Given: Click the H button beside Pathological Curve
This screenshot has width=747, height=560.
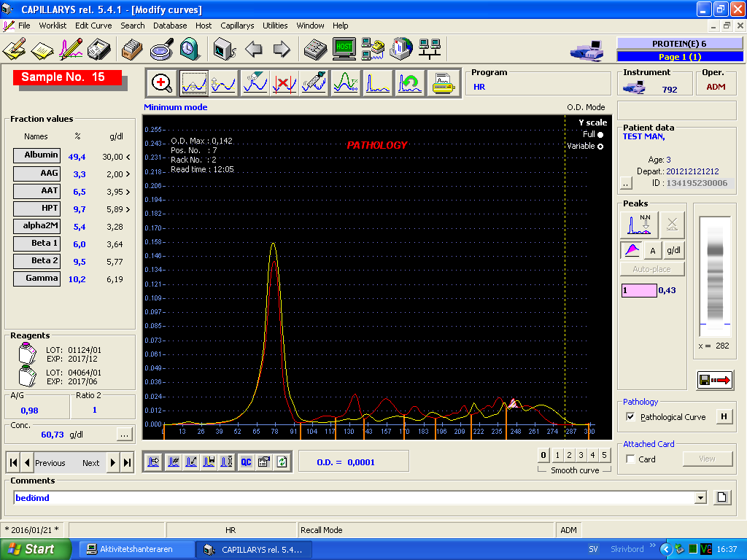Looking at the screenshot, I should [x=724, y=416].
